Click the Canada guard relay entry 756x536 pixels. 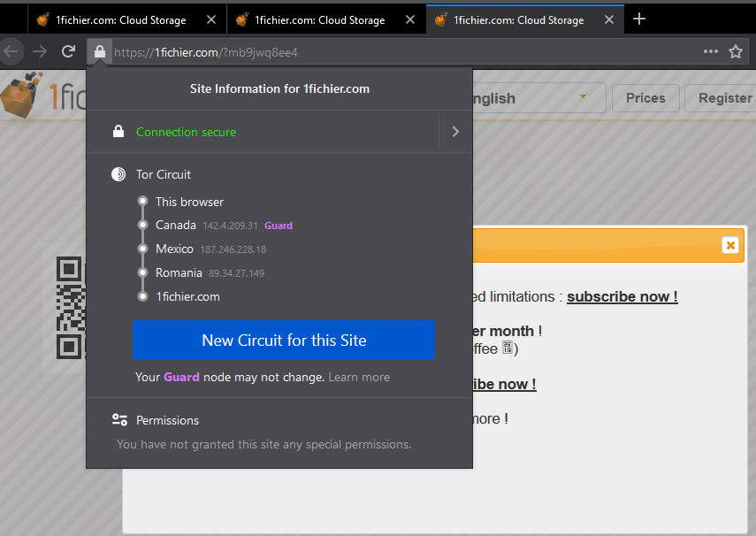(225, 226)
